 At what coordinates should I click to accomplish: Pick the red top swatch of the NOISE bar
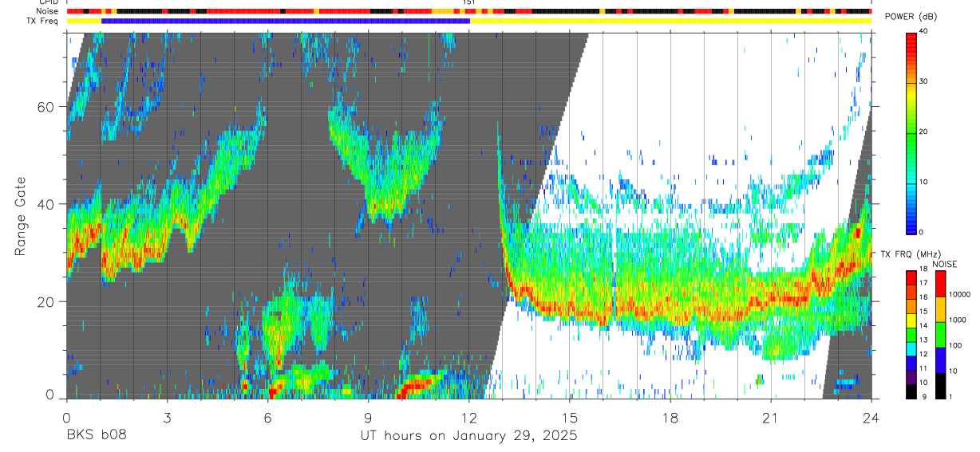tap(941, 284)
